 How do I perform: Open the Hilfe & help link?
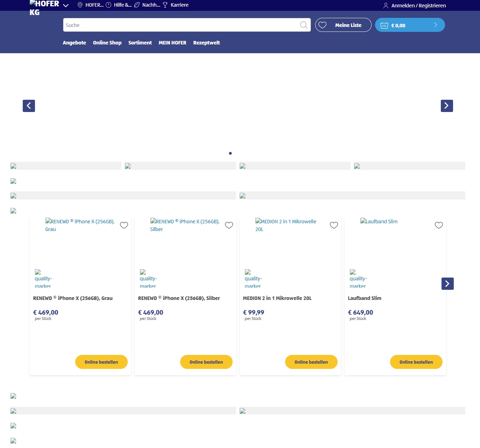point(123,5)
